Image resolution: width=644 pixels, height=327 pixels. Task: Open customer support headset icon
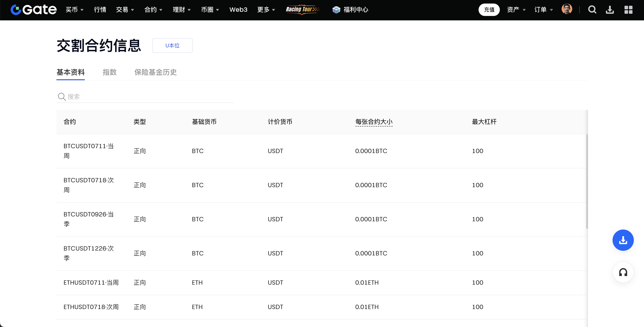(623, 272)
